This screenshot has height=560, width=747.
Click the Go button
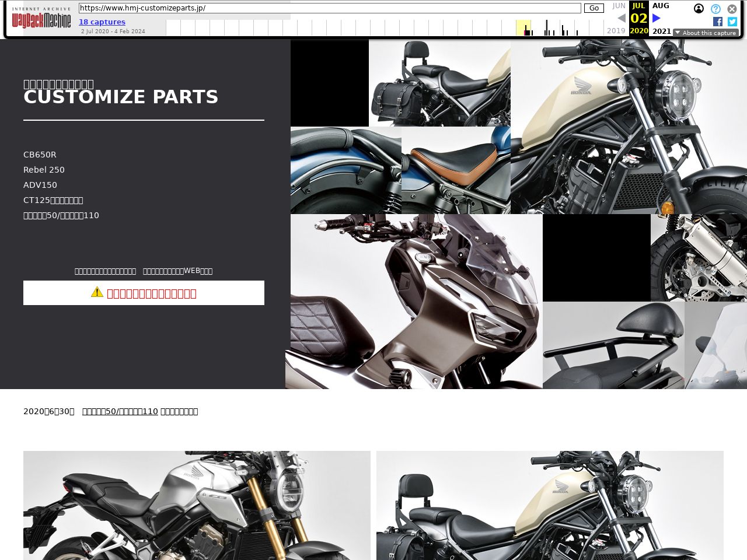tap(594, 8)
